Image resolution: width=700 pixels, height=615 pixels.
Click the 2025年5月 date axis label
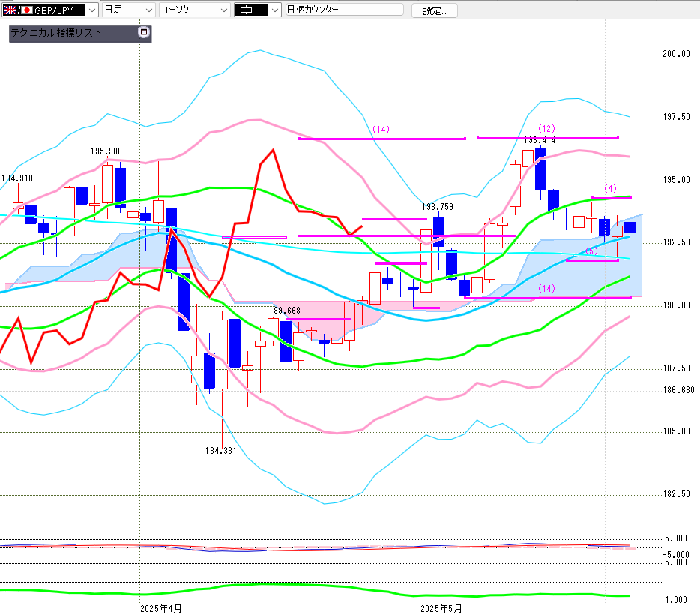click(441, 609)
